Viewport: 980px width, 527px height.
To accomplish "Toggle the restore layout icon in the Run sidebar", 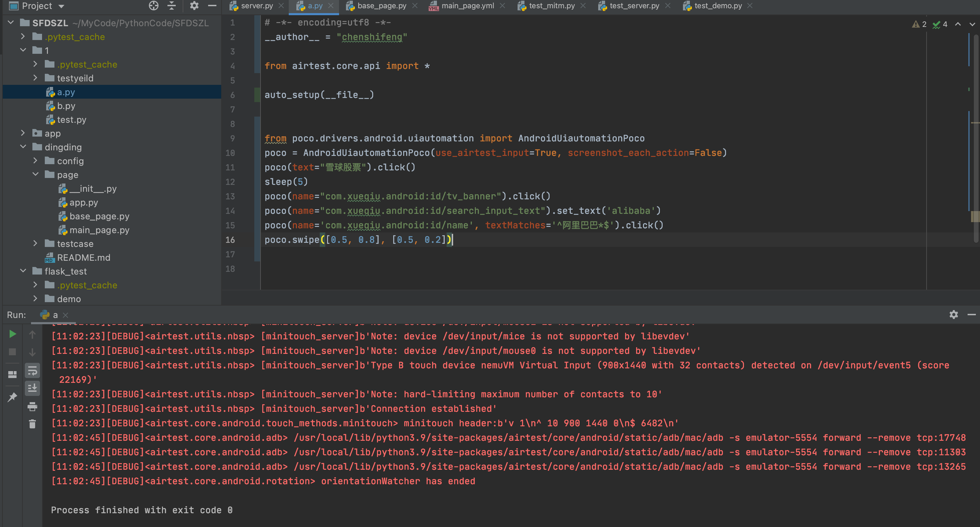I will click(x=12, y=374).
